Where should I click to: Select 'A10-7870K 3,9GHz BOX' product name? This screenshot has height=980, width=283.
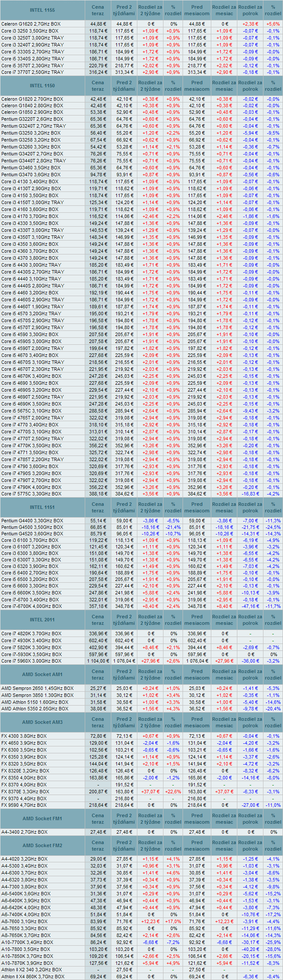tap(27, 963)
